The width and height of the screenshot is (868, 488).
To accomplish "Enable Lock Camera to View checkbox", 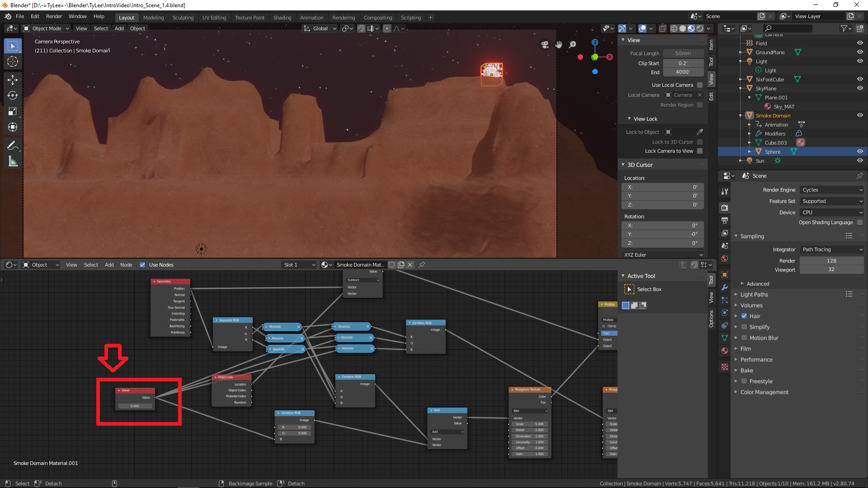I will tap(700, 151).
